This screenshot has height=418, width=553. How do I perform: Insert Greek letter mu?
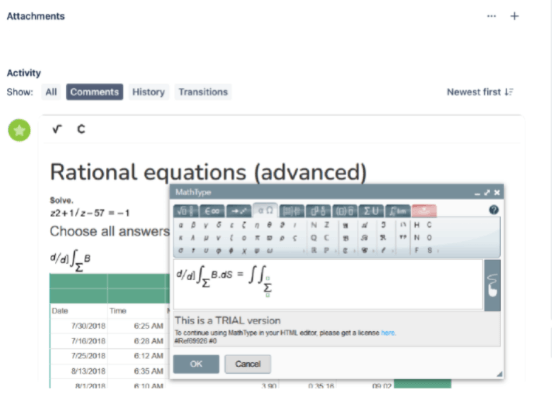click(x=206, y=238)
